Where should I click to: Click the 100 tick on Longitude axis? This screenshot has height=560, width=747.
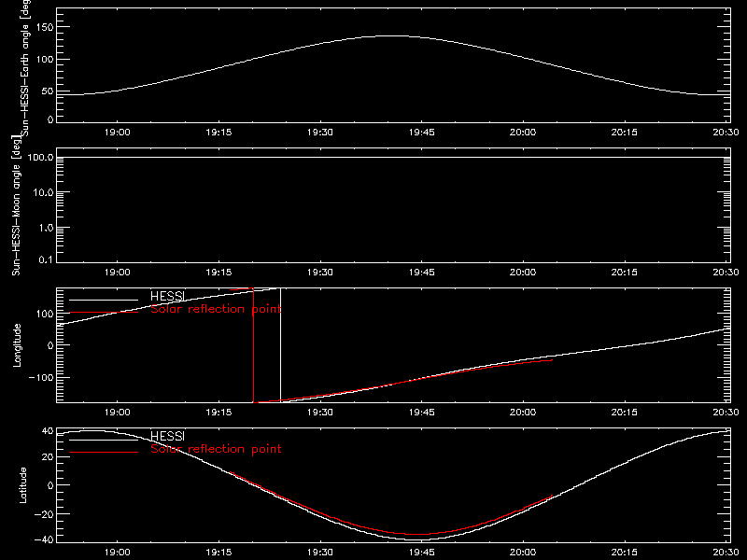pos(44,314)
